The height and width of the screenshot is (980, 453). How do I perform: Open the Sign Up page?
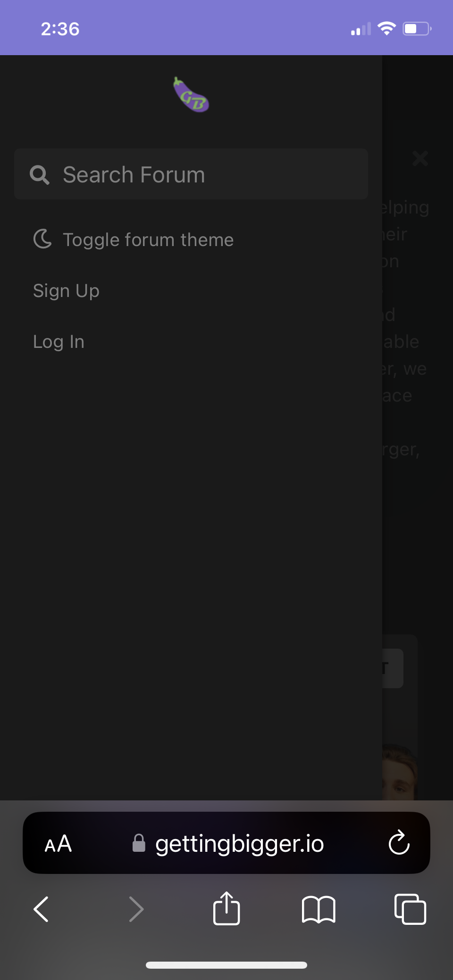tap(66, 291)
